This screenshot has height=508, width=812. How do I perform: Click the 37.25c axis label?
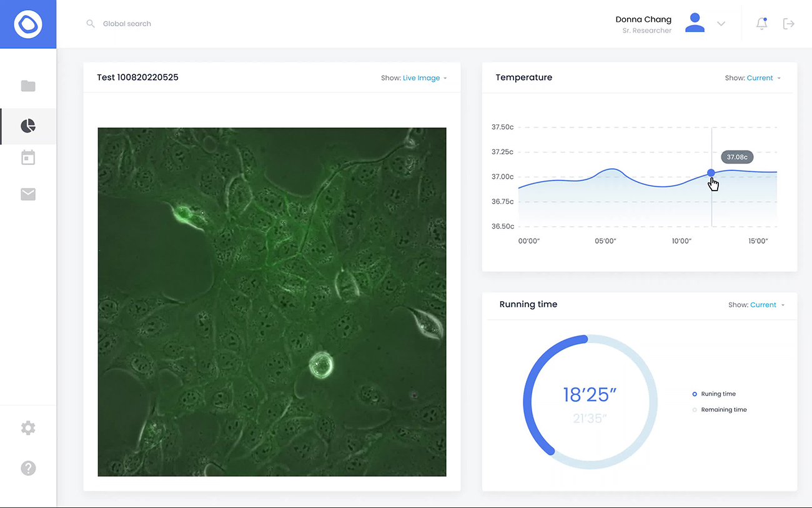pos(502,152)
